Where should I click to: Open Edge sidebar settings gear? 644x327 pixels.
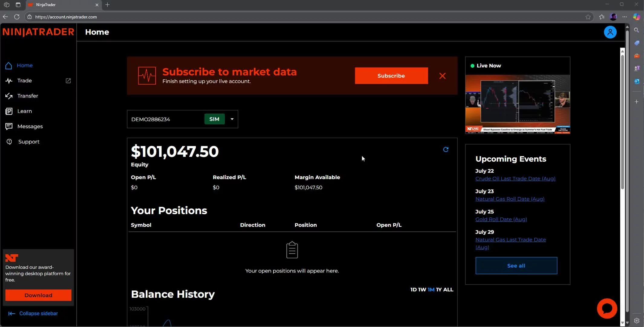pyautogui.click(x=636, y=321)
